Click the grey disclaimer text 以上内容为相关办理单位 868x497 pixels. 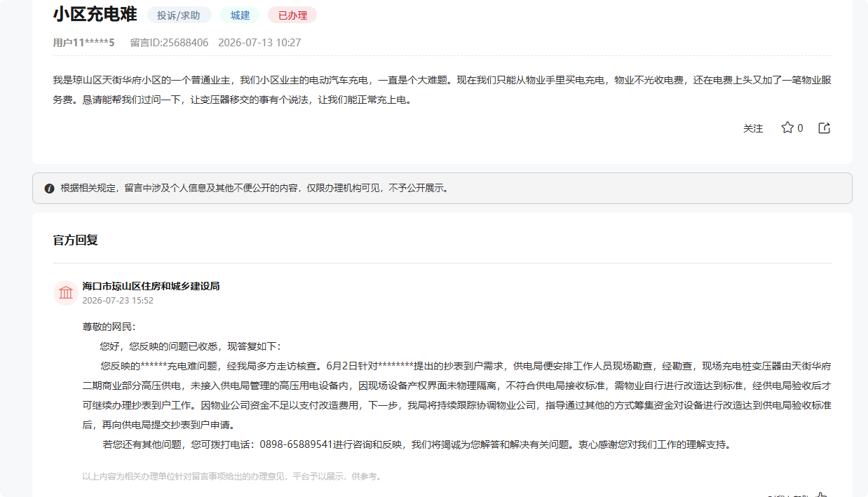pos(231,477)
